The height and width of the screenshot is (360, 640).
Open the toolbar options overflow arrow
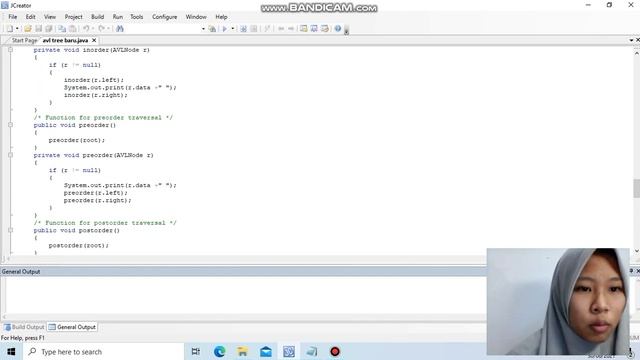coord(346,30)
